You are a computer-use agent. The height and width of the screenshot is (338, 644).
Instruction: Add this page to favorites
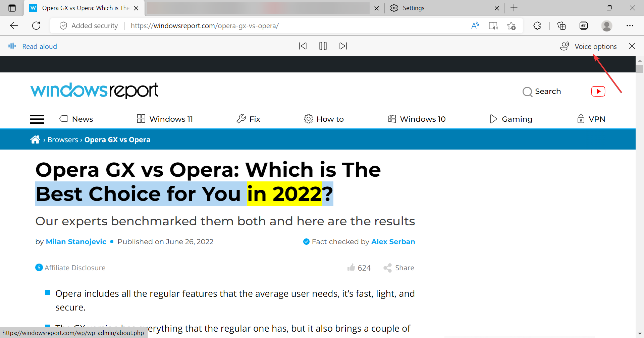(512, 26)
